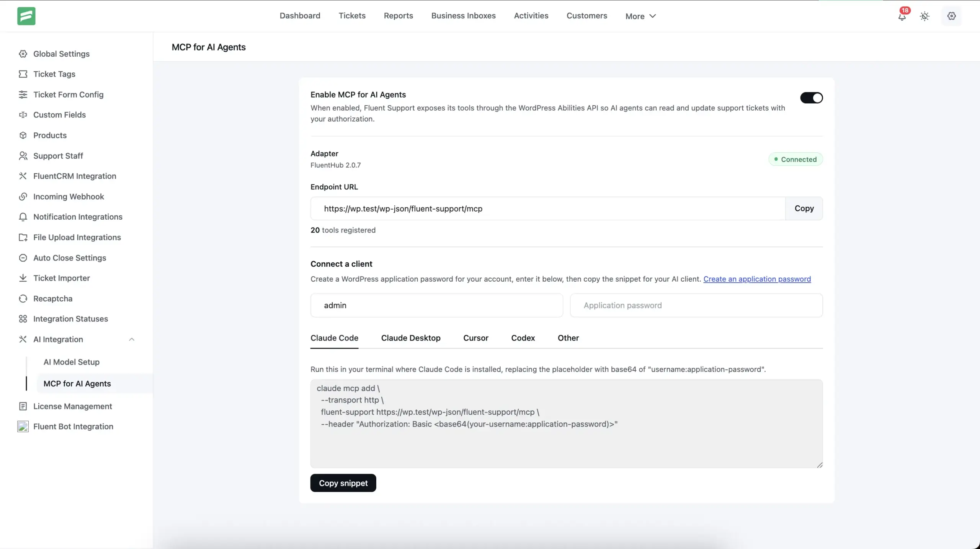Screen dimensions: 980x549
Task: Click the Incoming Webhook icon
Action: click(23, 197)
